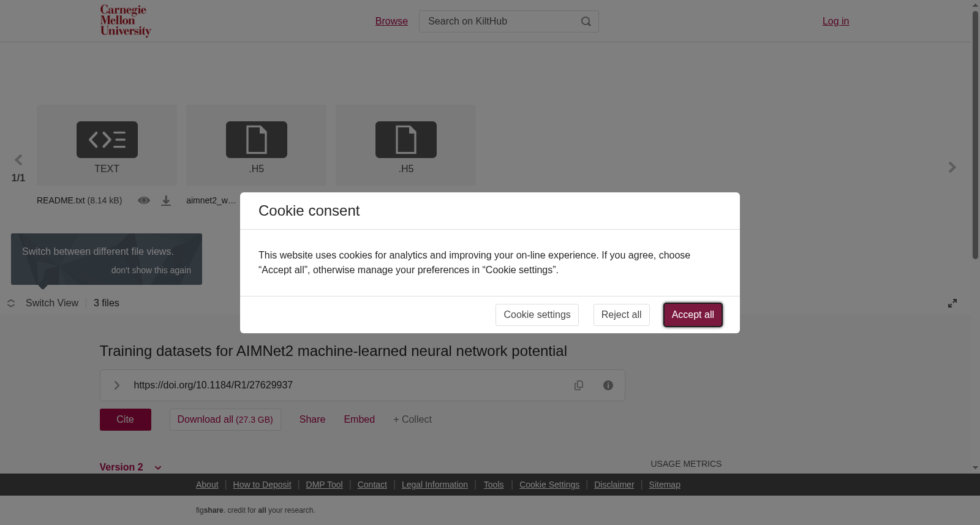Viewport: 980px width, 525px height.
Task: Click the Log in link
Action: pos(835,21)
